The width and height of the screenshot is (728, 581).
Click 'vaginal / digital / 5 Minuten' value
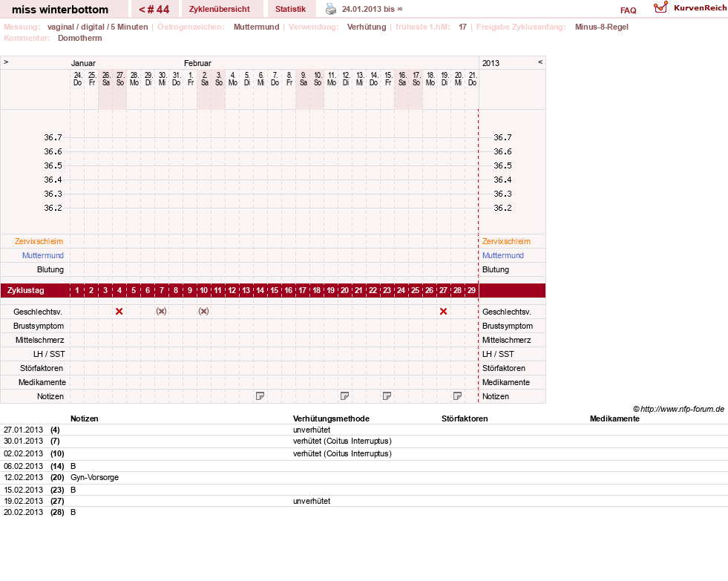pyautogui.click(x=97, y=27)
